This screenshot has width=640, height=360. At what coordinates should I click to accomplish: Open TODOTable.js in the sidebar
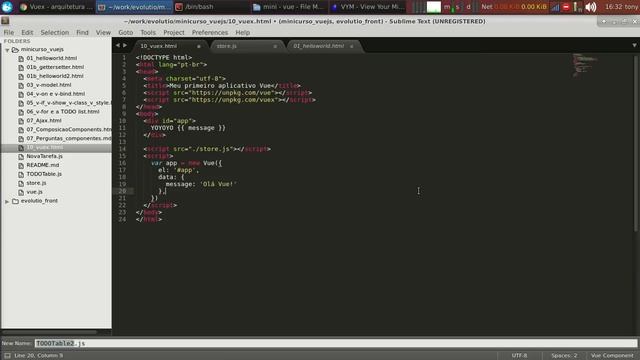tap(44, 174)
